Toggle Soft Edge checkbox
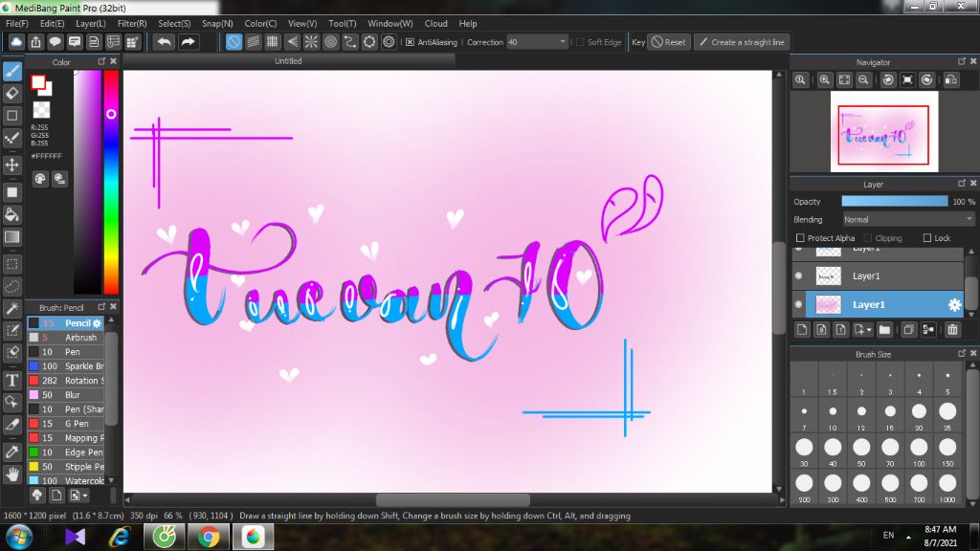The height and width of the screenshot is (551, 980). pyautogui.click(x=580, y=42)
